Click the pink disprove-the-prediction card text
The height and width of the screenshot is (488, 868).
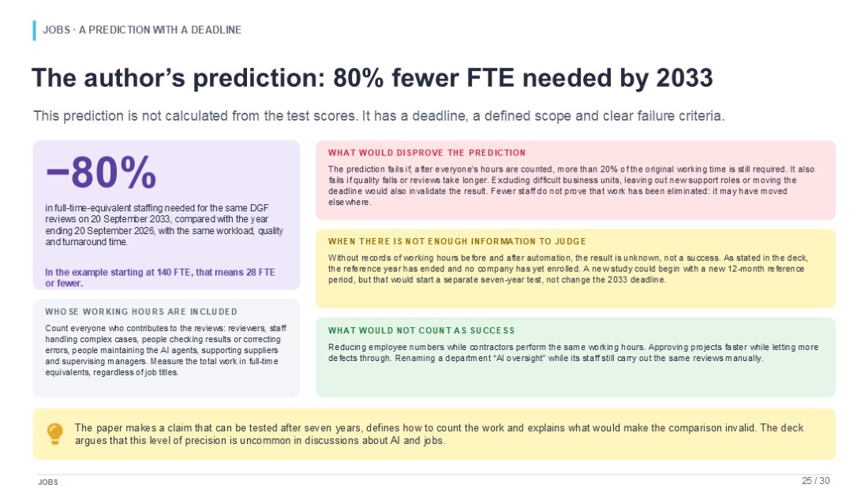click(x=571, y=186)
